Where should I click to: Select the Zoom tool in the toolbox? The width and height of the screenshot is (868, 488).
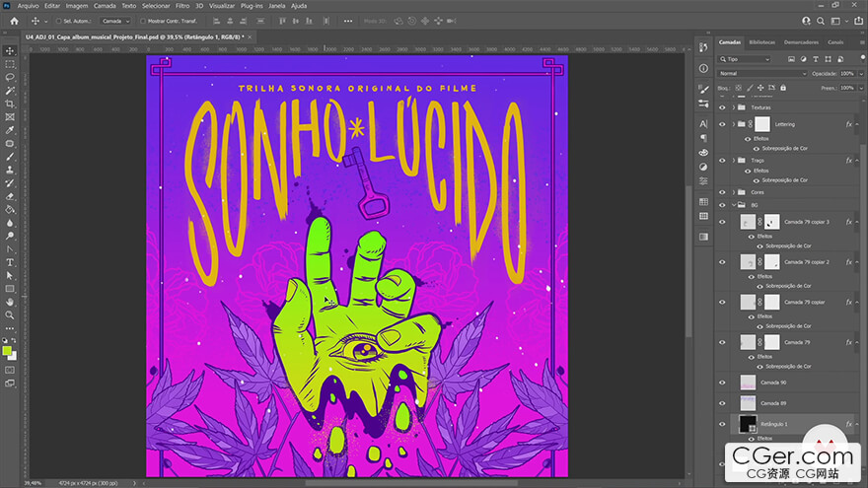tap(10, 315)
